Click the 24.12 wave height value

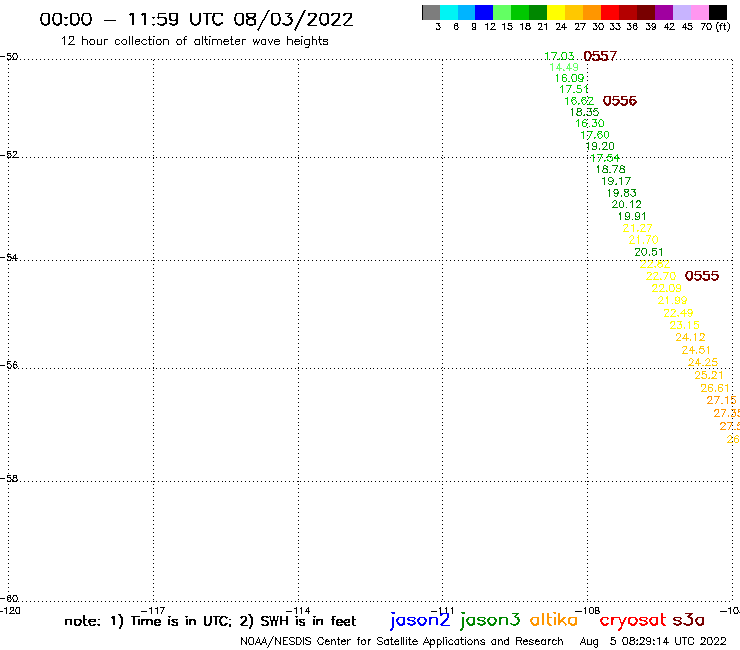[690, 338]
